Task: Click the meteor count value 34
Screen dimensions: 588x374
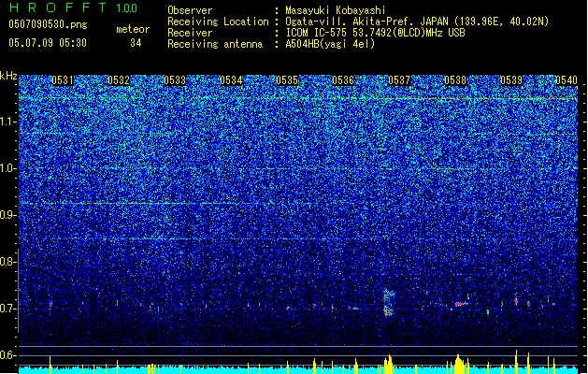Action: click(136, 43)
